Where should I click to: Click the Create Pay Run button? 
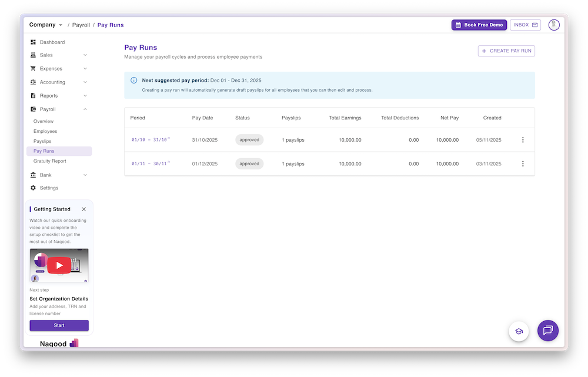(x=506, y=51)
